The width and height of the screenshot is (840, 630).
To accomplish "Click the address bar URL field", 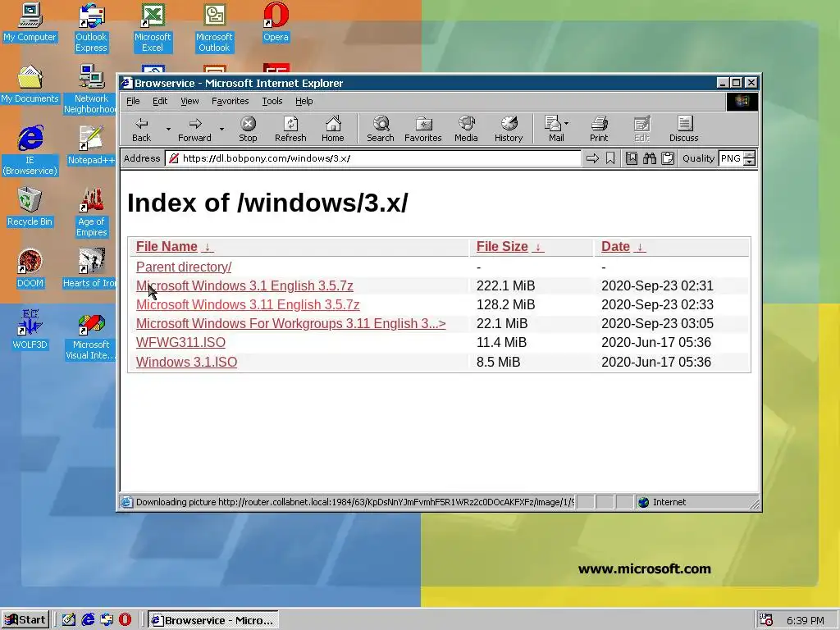I will coord(373,158).
